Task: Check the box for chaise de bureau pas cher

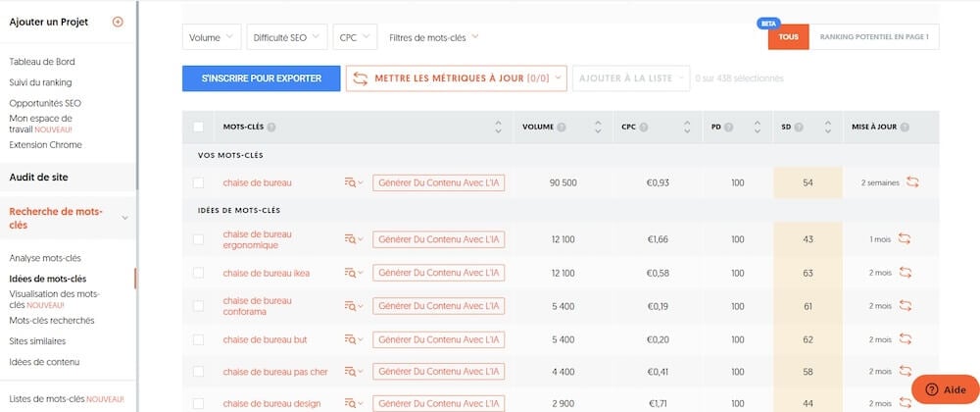Action: click(198, 372)
